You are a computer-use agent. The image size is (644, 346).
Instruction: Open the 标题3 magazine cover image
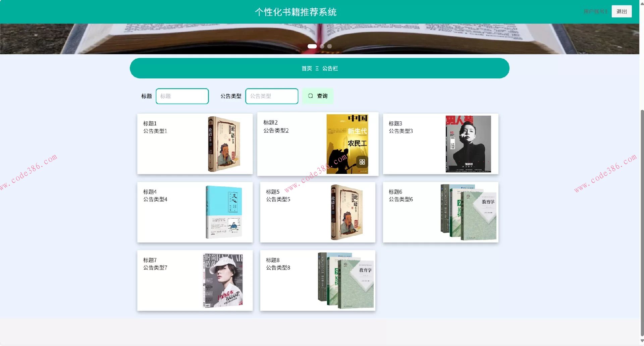(x=468, y=144)
